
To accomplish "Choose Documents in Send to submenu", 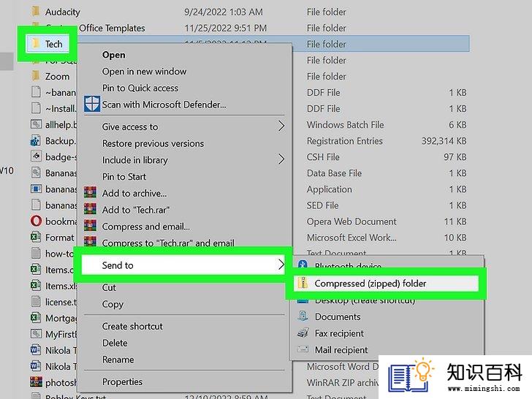I will 338,316.
